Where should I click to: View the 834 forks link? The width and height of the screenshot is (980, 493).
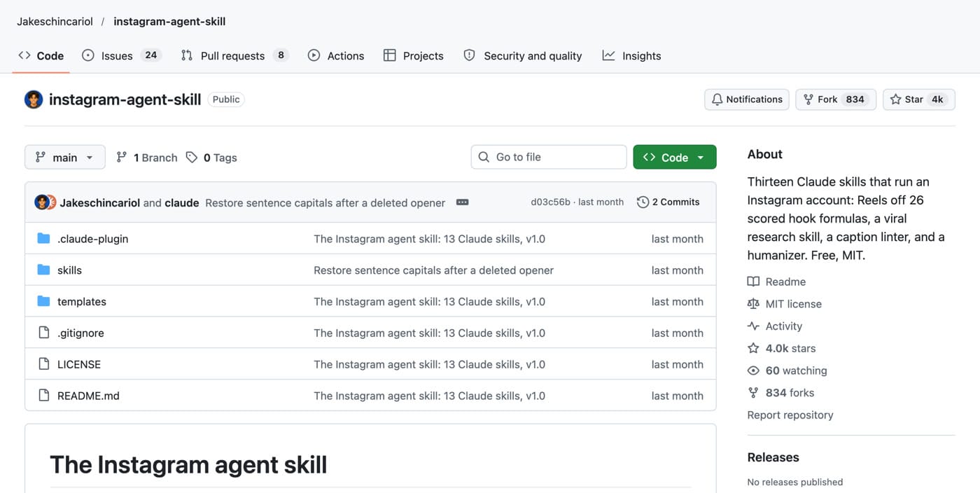tap(780, 393)
